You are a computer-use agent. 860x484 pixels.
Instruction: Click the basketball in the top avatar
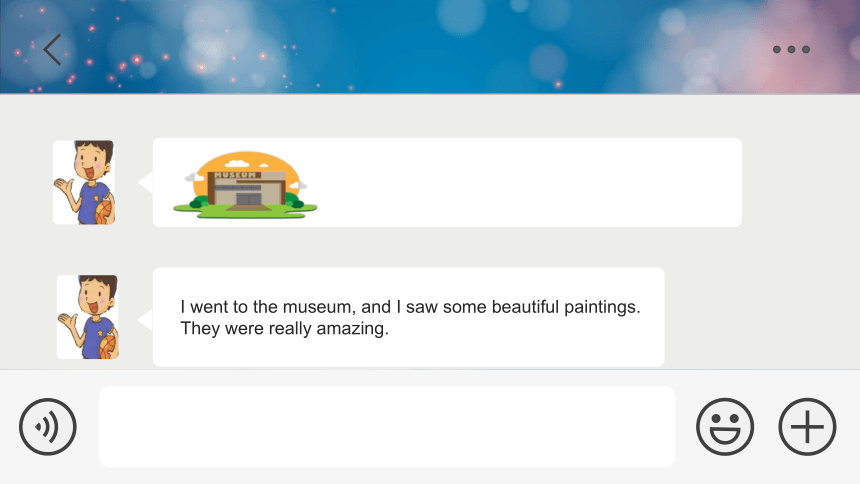point(104,212)
